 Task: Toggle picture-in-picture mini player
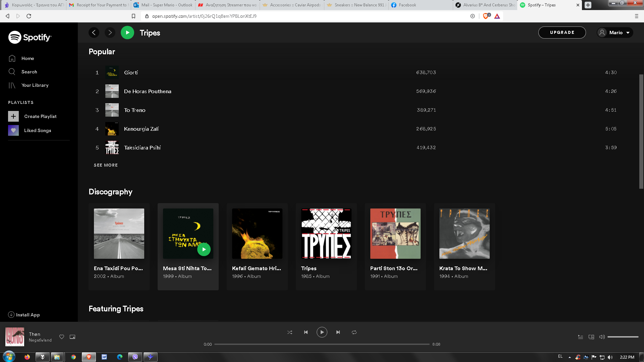click(x=72, y=337)
